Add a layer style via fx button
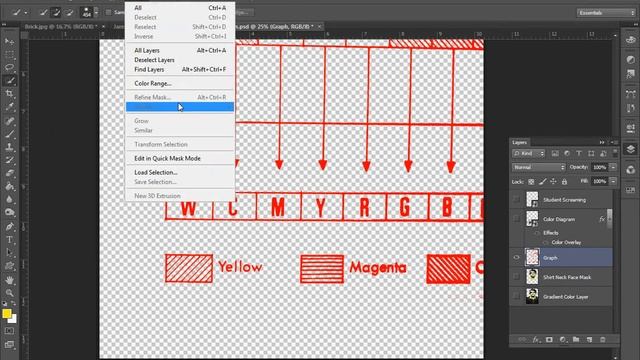640x360 pixels. (x=536, y=340)
